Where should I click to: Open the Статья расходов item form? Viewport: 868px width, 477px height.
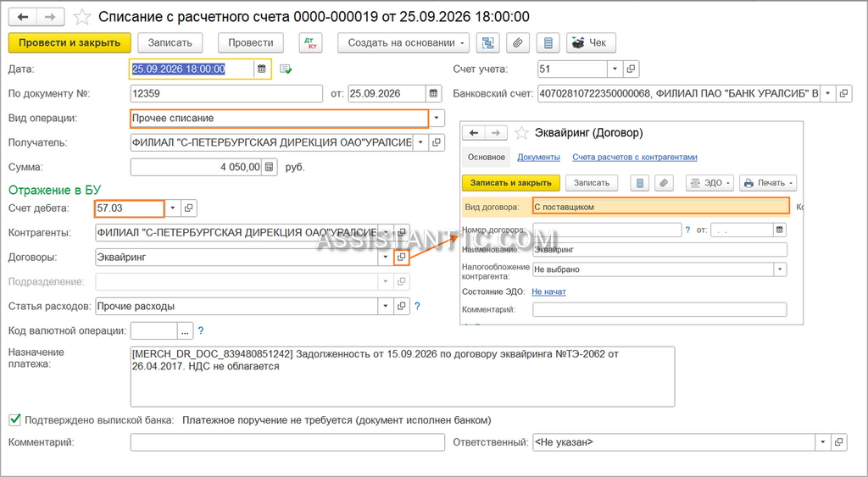[401, 306]
